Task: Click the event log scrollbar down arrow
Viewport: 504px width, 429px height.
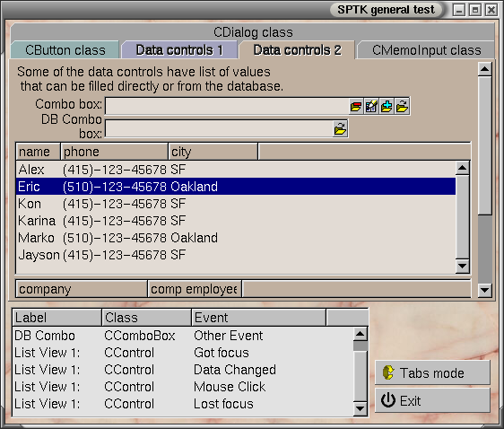Action: [360, 408]
